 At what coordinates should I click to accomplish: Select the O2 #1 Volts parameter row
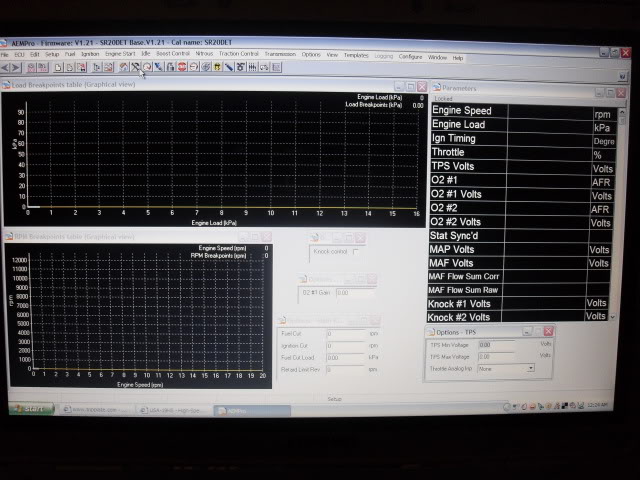coord(521,195)
